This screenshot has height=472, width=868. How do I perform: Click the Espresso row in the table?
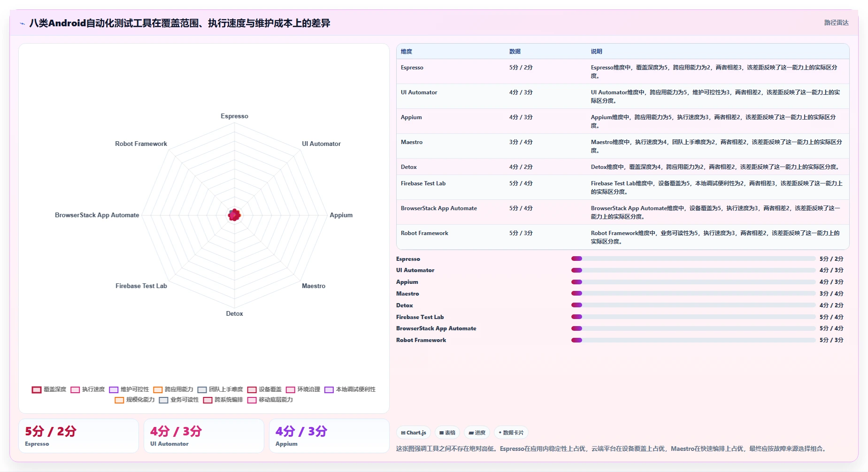point(622,71)
